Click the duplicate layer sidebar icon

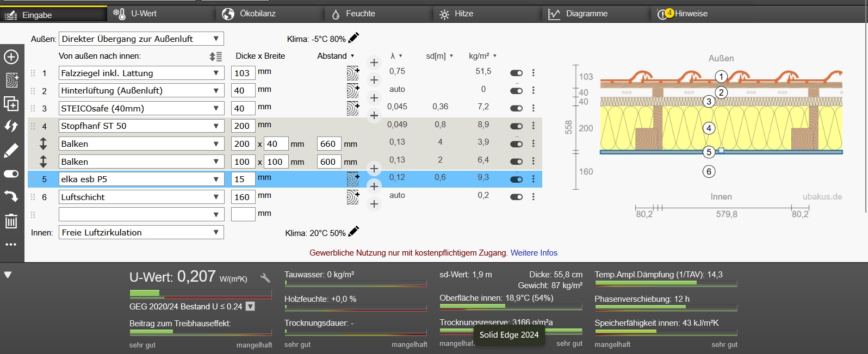pyautogui.click(x=11, y=103)
